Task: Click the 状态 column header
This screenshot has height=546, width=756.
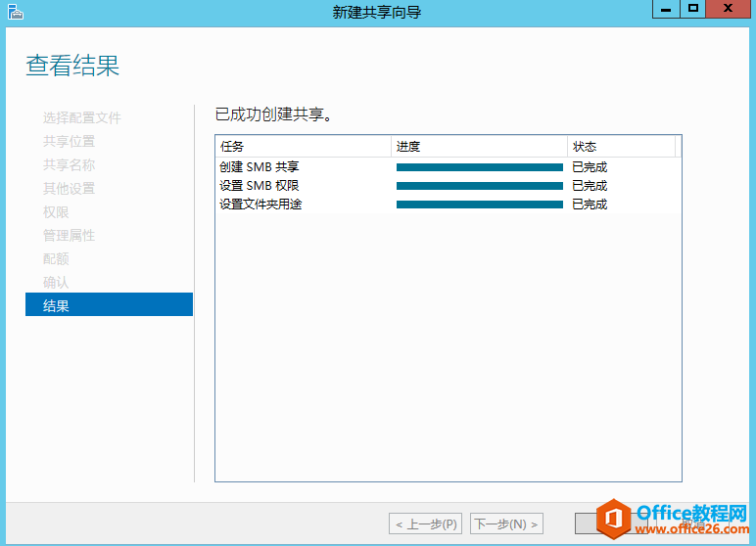Action: pos(622,147)
